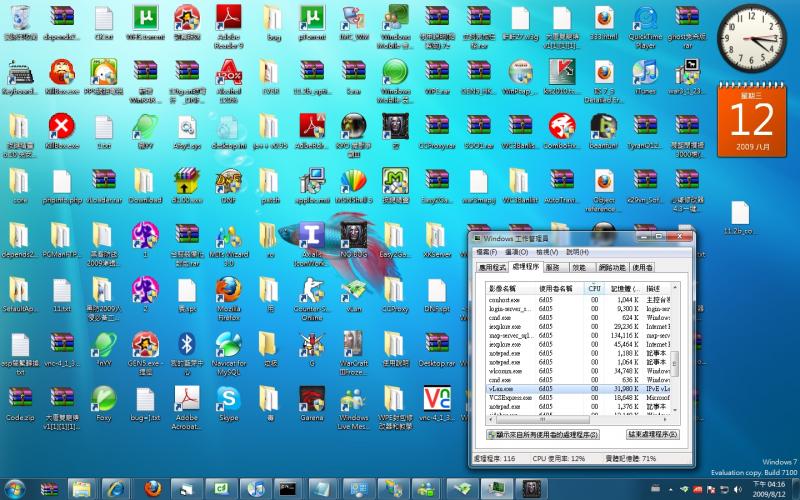Switch to the 網路功能 tab
The width and height of the screenshot is (800, 500).
[x=611, y=268]
